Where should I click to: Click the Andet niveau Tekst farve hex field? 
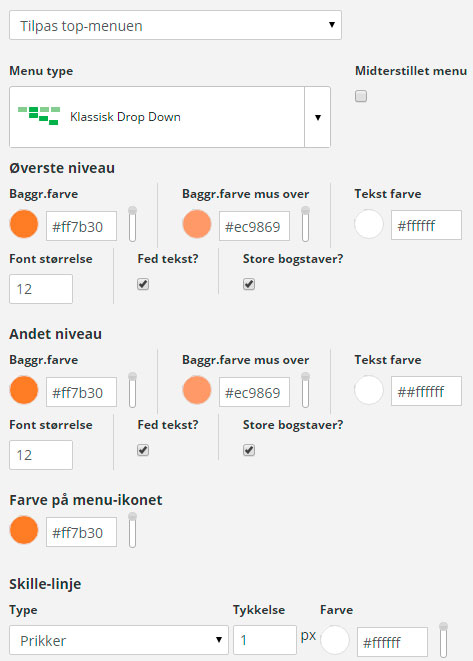point(426,392)
